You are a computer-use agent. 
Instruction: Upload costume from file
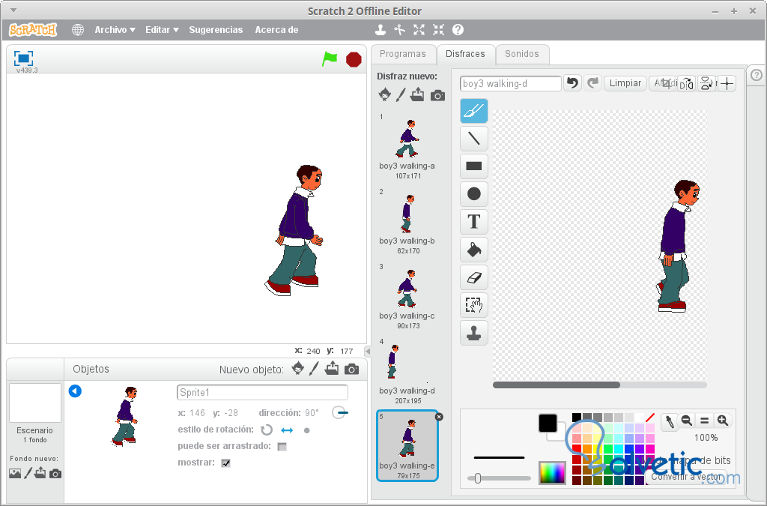pyautogui.click(x=417, y=94)
